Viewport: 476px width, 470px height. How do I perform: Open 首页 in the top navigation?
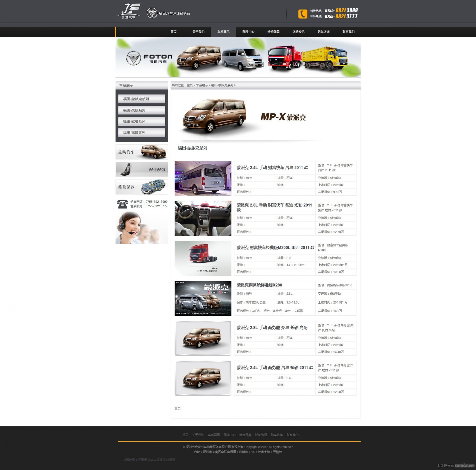[x=173, y=32]
